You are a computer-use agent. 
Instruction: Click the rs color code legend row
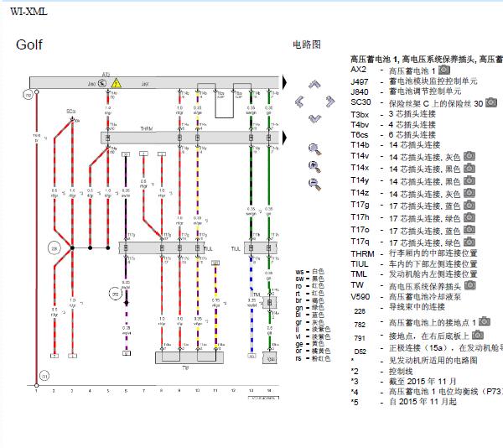coord(313,358)
